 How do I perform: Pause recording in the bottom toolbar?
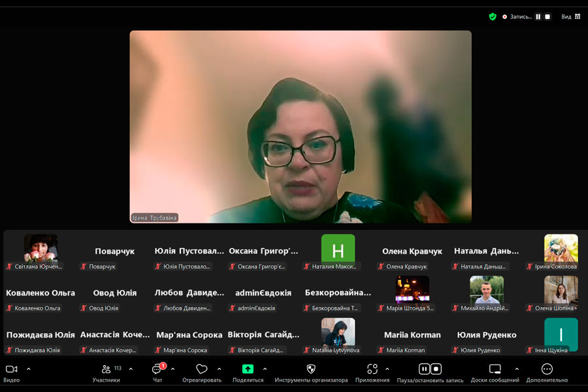pos(423,369)
